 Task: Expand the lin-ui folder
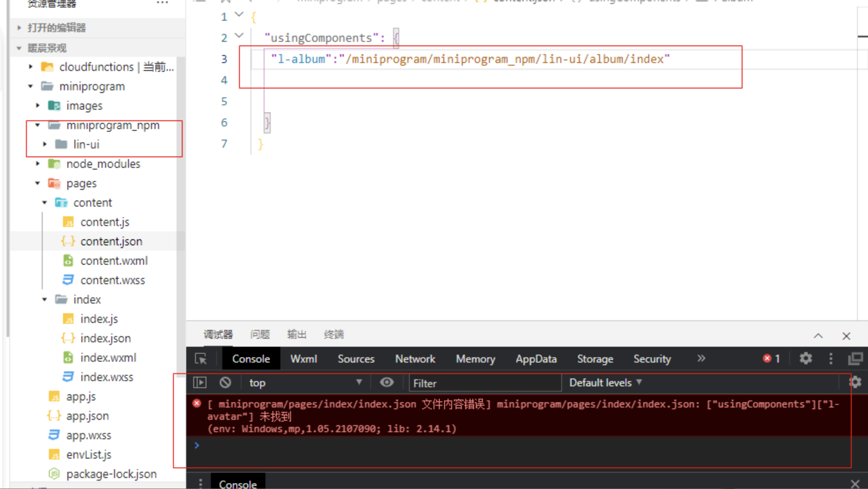point(44,144)
